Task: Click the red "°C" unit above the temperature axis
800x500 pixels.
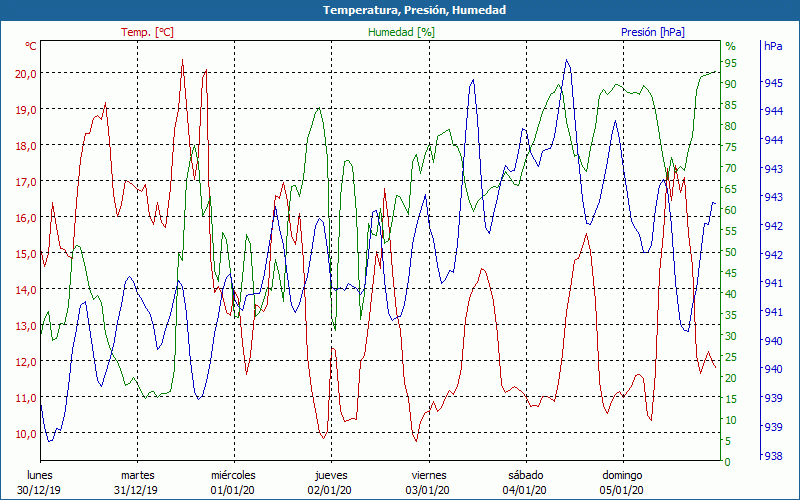Action: [31, 46]
